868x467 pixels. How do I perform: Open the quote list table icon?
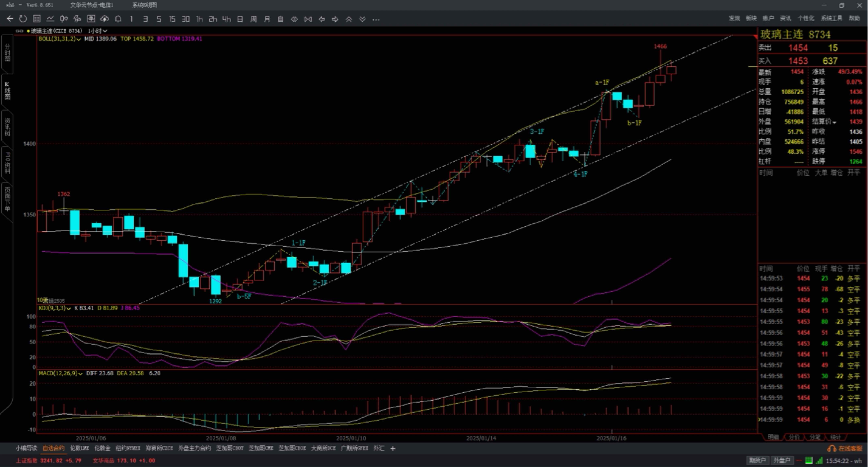37,19
